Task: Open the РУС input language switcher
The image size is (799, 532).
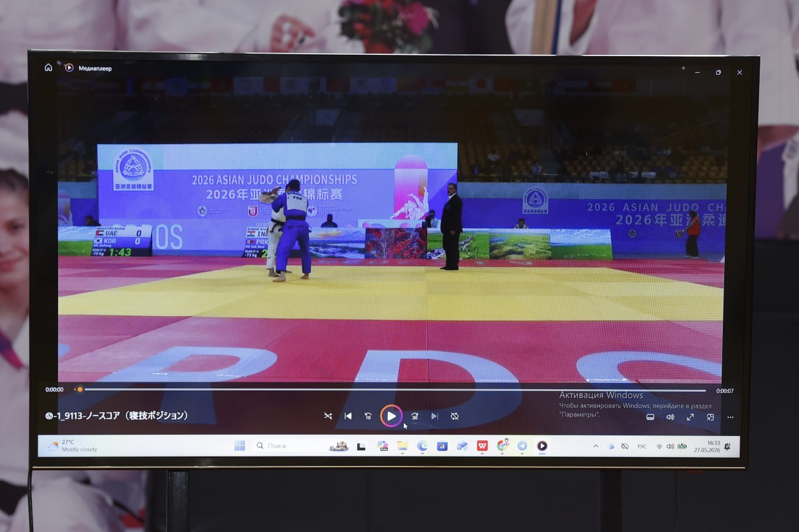Action: (x=642, y=447)
